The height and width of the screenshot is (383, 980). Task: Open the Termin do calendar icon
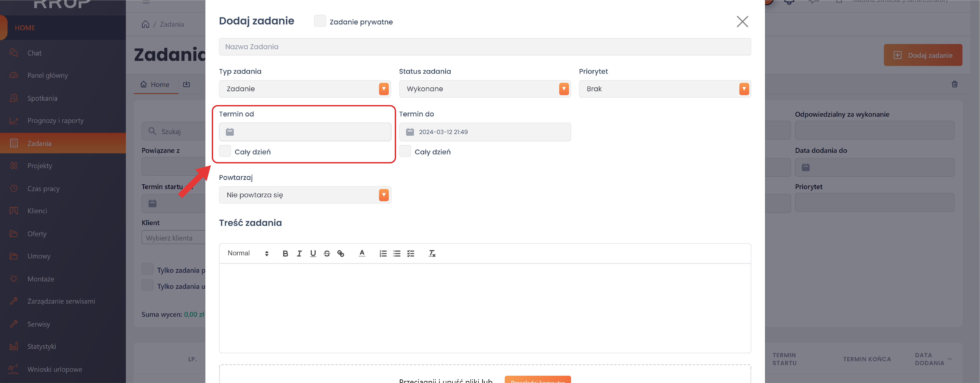tap(410, 132)
